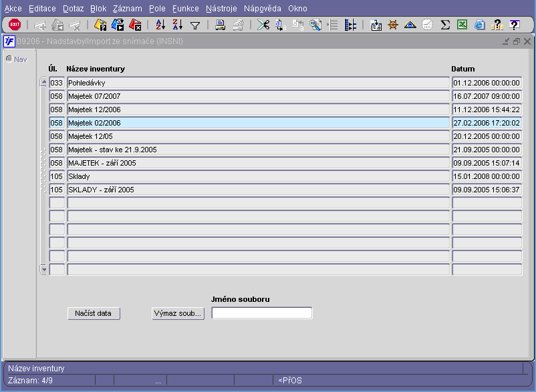Image resolution: width=536 pixels, height=392 pixels.
Task: Click the list scrollbar down arrow
Action: coord(43,269)
